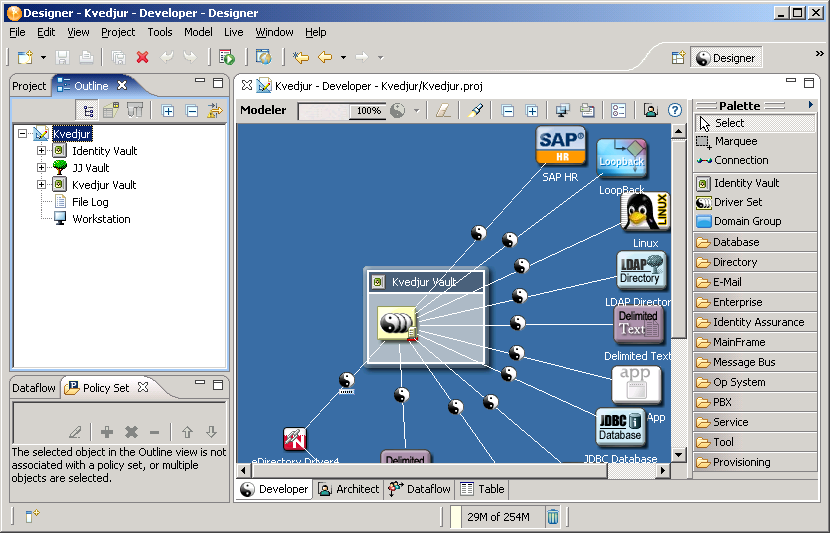Click the horizontal scrollbar right arrow in Modeler
830x533 pixels.
[663, 470]
